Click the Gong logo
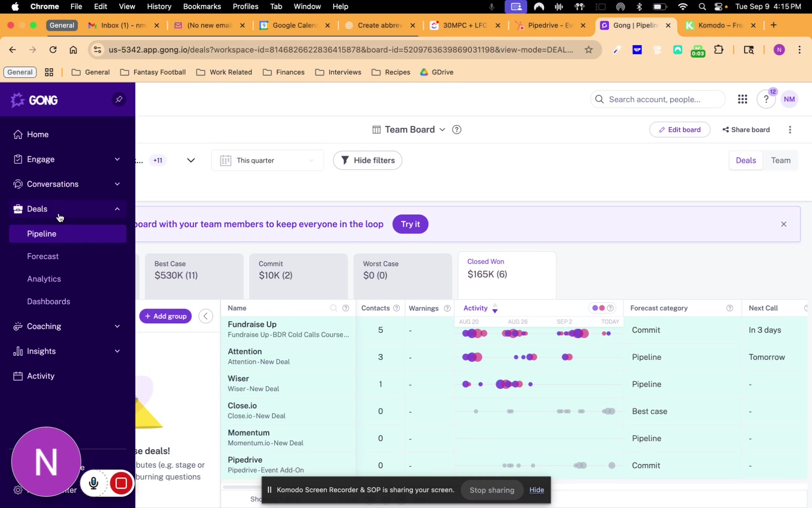This screenshot has height=508, width=812. (x=34, y=100)
